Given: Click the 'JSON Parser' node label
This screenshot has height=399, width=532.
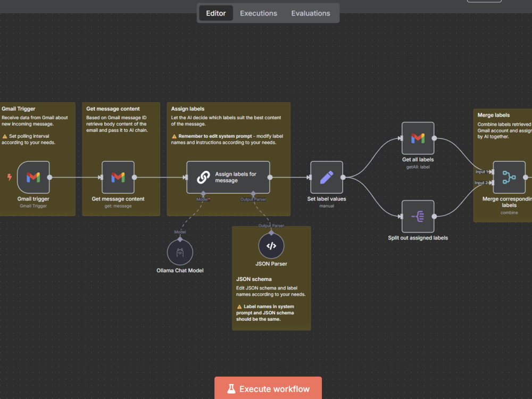Looking at the screenshot, I should click(271, 264).
